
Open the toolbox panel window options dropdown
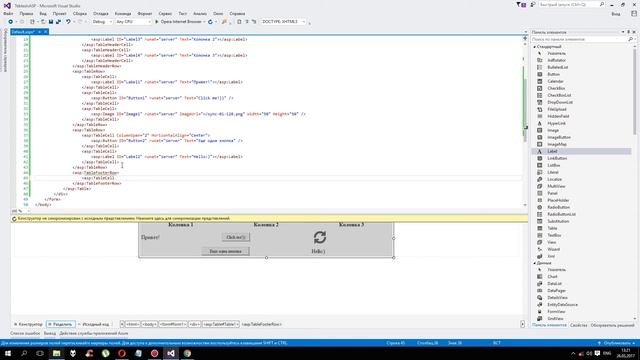click(x=623, y=32)
